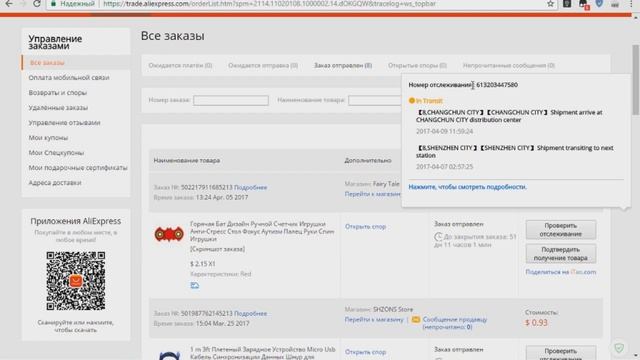Screen dimensions: 640x360
Task: Click '[Скриншот заказа]' link
Action: click(x=218, y=249)
